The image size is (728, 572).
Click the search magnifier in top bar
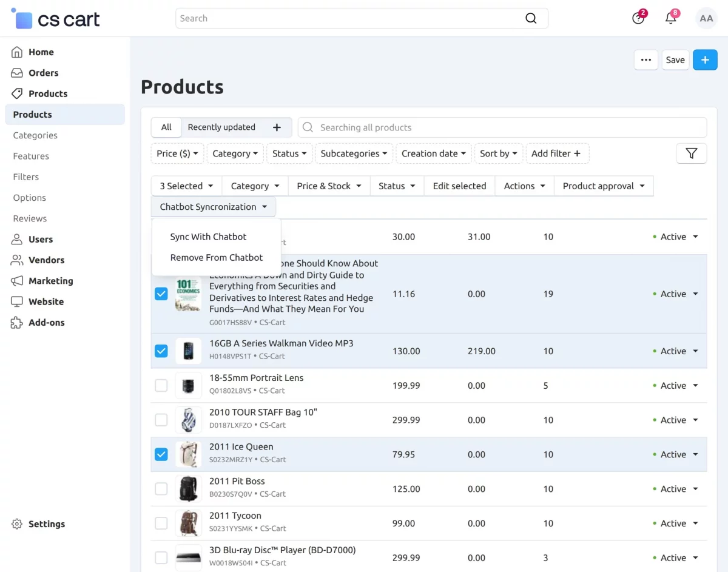(x=531, y=18)
